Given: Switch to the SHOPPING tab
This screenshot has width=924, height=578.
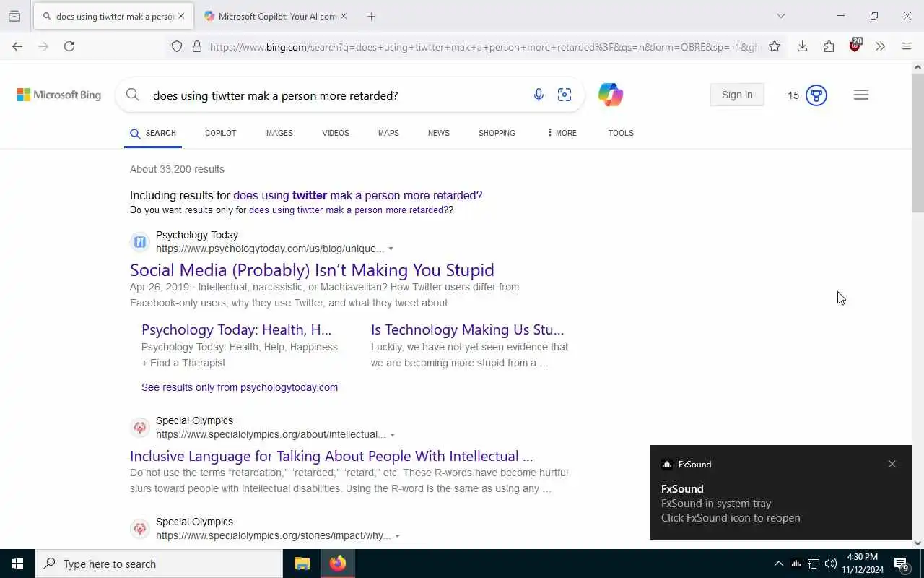Looking at the screenshot, I should point(497,133).
